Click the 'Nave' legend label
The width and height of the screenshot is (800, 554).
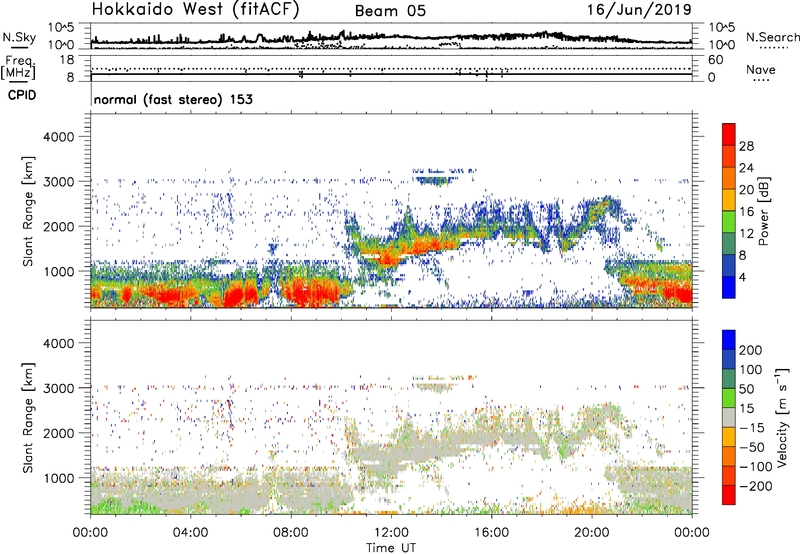pyautogui.click(x=761, y=70)
